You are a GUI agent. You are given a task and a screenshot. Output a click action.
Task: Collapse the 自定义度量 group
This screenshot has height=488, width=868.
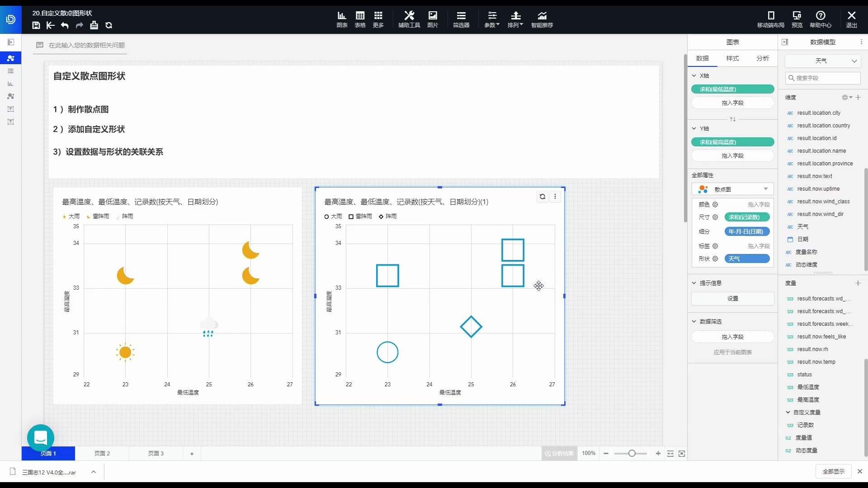[x=788, y=412]
